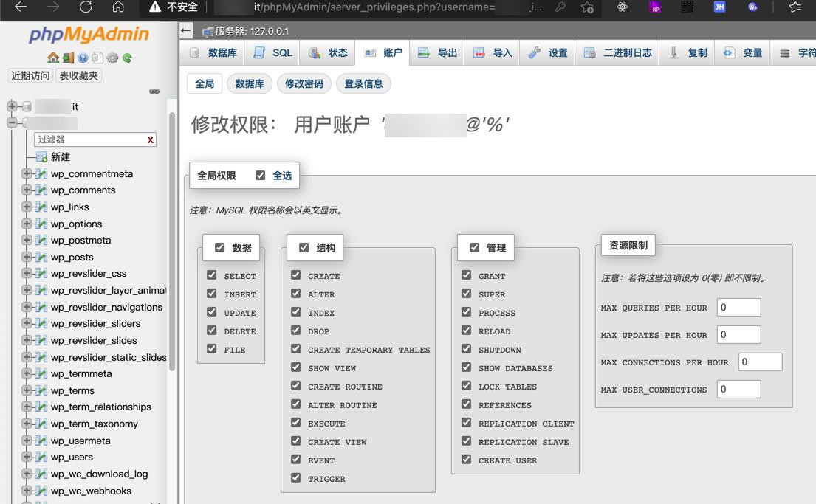Image resolution: width=816 pixels, height=504 pixels.
Task: Switch to the 状态 tab
Action: pos(328,52)
